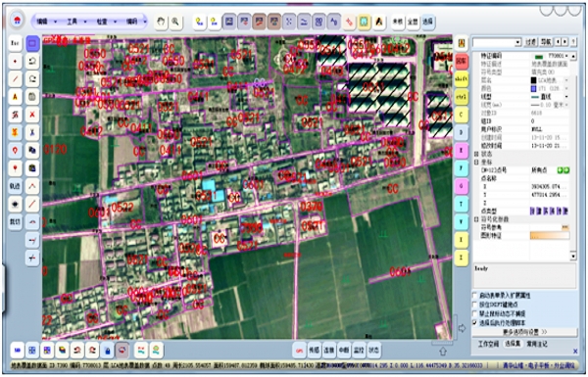588x377 pixels.
Task: Click the empty combo box atop properties panel
Action: [x=497, y=42]
